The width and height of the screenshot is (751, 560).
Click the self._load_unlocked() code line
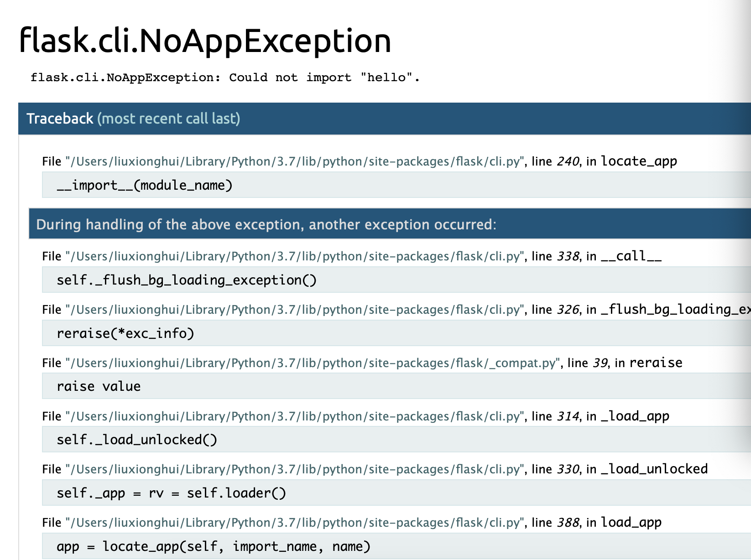point(396,440)
